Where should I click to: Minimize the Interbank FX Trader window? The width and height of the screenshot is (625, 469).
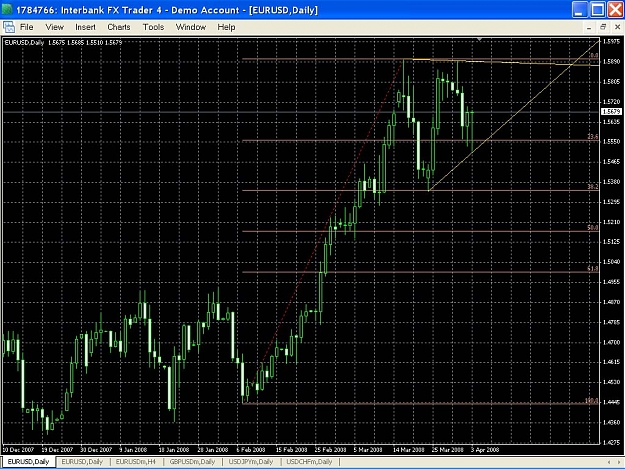(580, 10)
